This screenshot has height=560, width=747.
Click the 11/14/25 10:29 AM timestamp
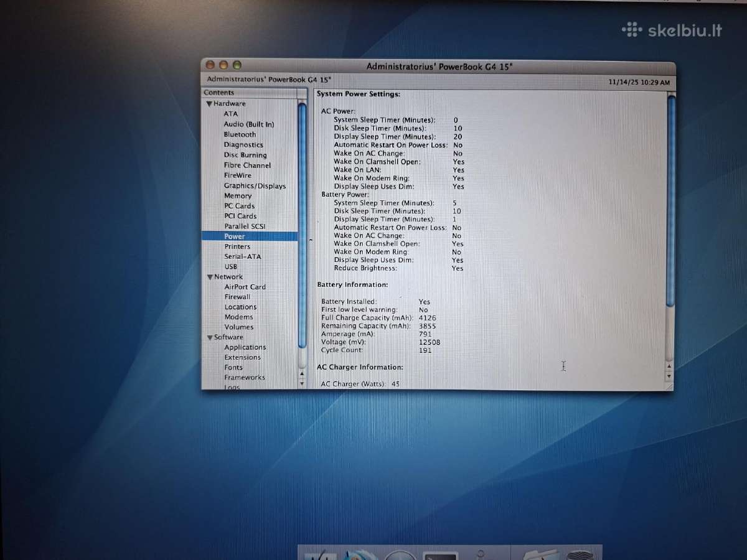pos(639,83)
